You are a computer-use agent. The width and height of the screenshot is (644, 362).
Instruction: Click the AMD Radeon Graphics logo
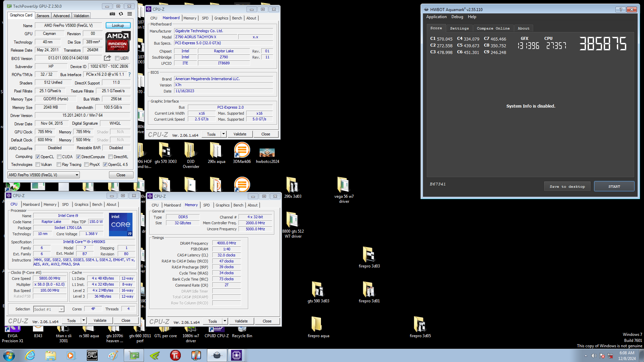[118, 42]
